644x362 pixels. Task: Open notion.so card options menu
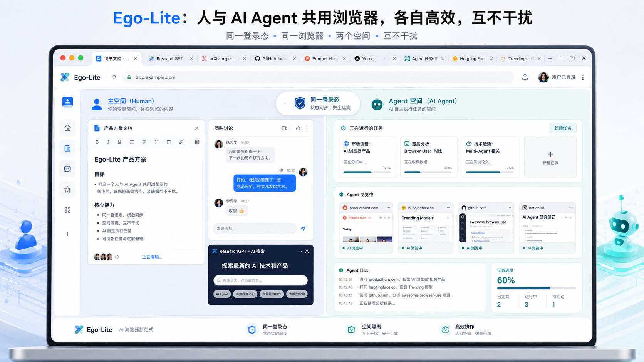(571, 208)
